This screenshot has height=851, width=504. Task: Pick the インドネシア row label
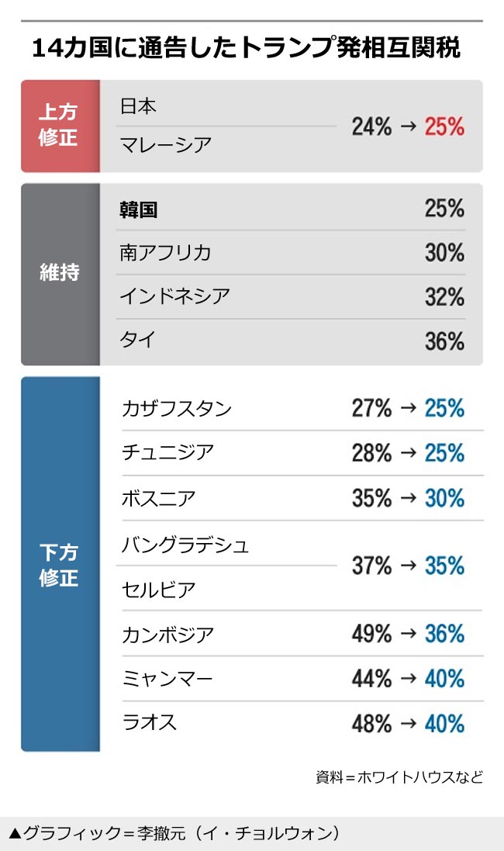point(174,296)
